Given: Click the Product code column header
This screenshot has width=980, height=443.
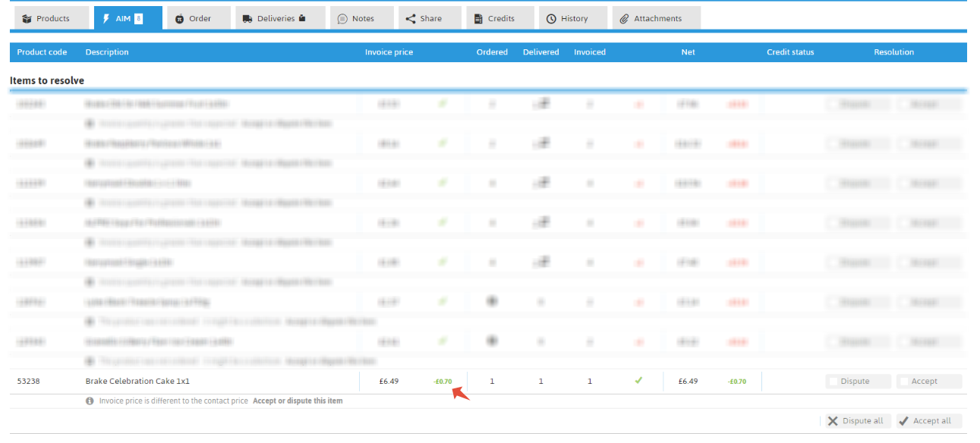Looking at the screenshot, I should click(42, 52).
